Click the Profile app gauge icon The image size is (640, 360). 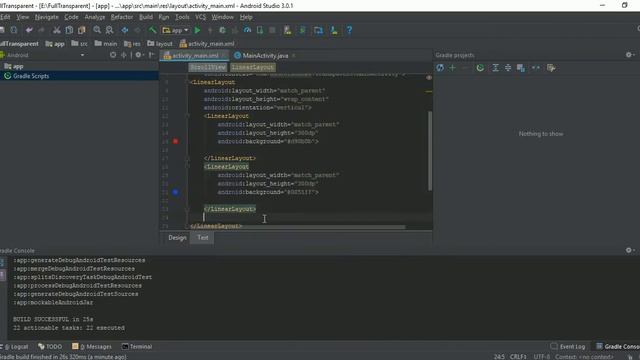pos(247,30)
